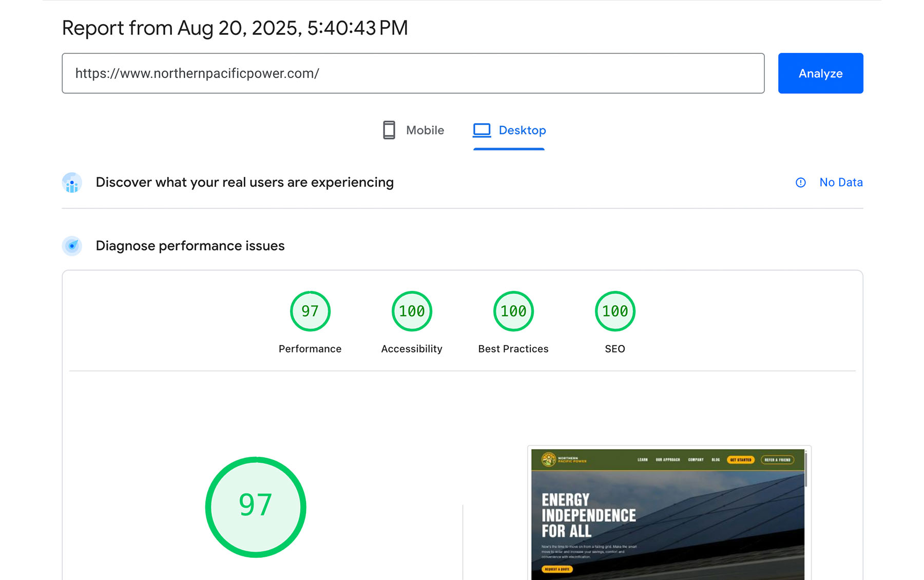
Task: Select the small Performance score gauge
Action: pos(310,312)
